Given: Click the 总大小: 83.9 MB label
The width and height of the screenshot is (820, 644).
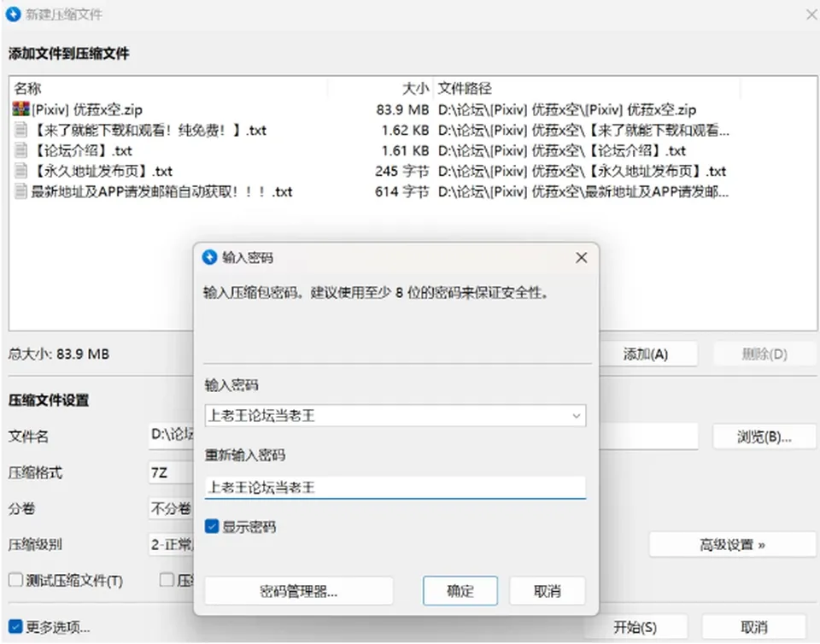Looking at the screenshot, I should point(59,354).
